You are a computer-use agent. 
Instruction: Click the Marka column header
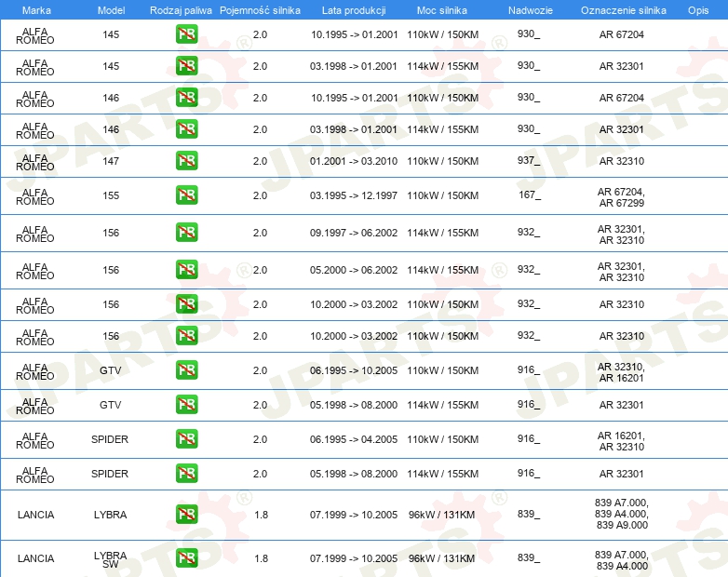(x=36, y=10)
